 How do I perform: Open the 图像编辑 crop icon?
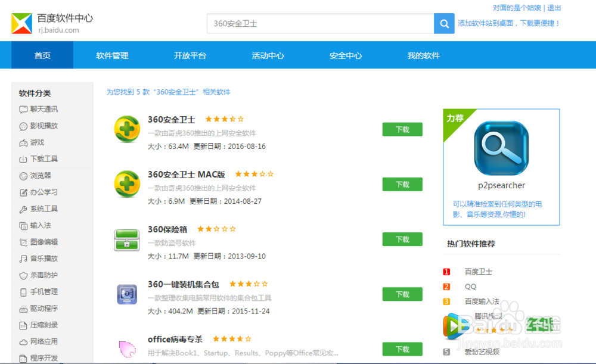[x=23, y=242]
